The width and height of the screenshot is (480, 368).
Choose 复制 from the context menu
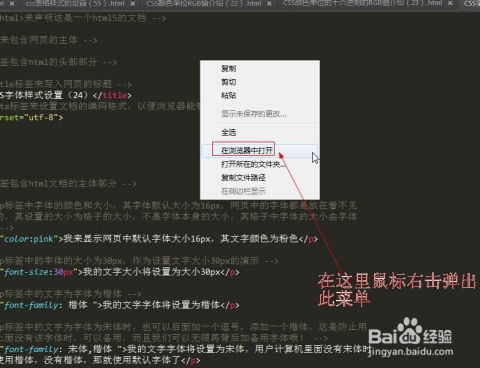pyautogui.click(x=260, y=69)
